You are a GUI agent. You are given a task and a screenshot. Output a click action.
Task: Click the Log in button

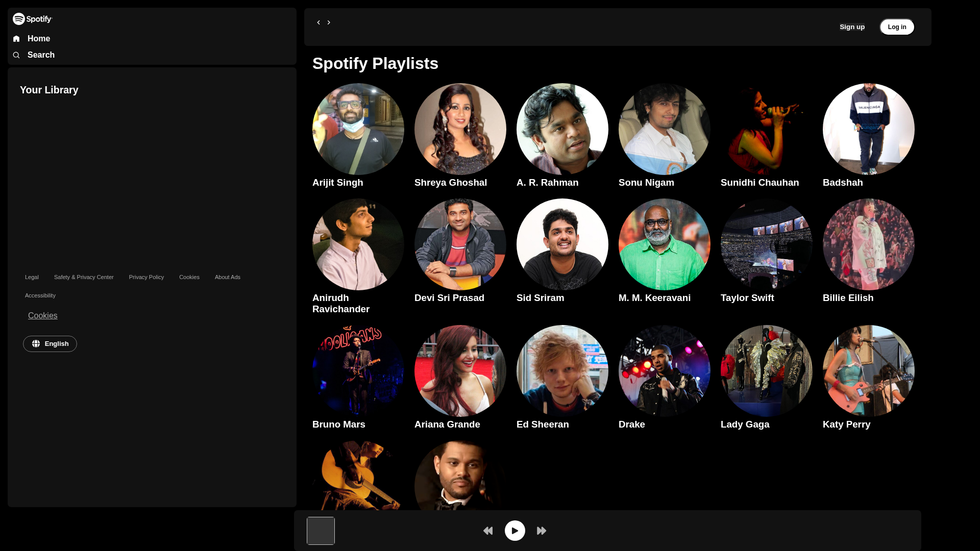897,27
